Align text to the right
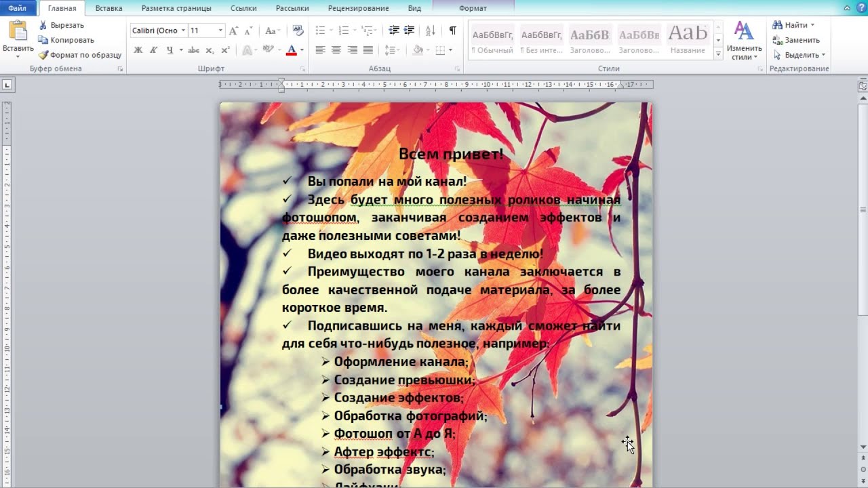 (352, 50)
